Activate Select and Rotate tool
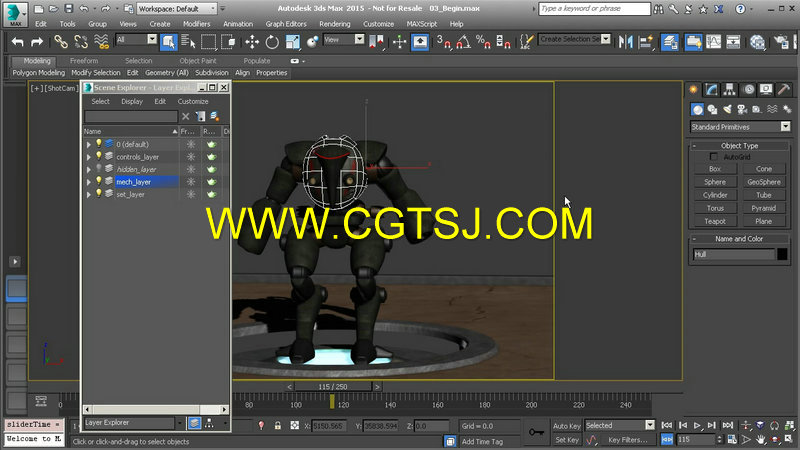The height and width of the screenshot is (450, 800). click(272, 42)
